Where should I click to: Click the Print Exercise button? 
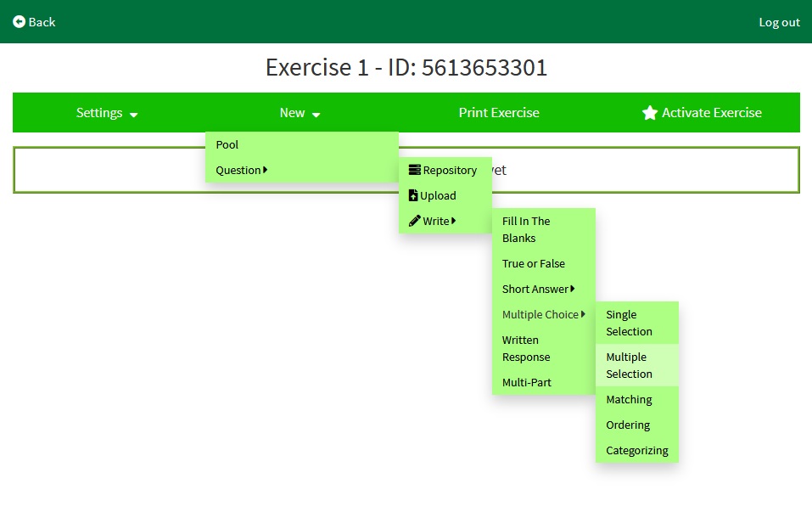coord(499,113)
